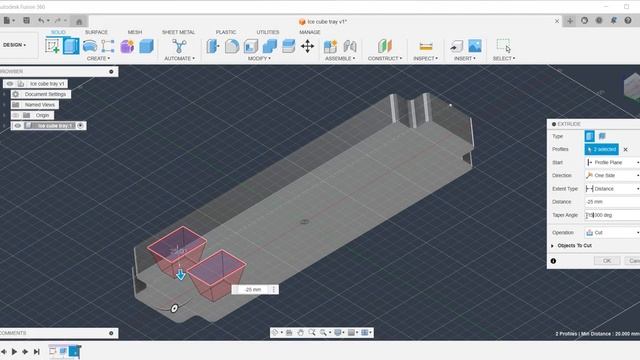Click the purple Derive icon in Create group
Viewport: 640px width, 360px height.
tap(127, 46)
